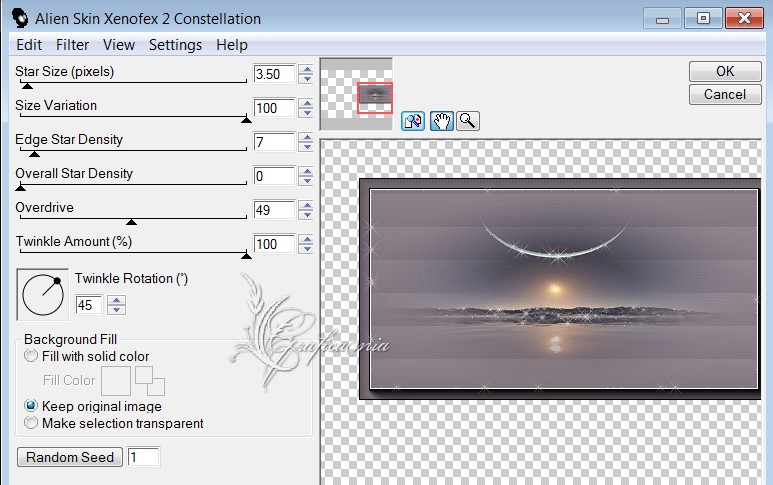Open the Filter menu
The width and height of the screenshot is (773, 485).
tap(72, 45)
